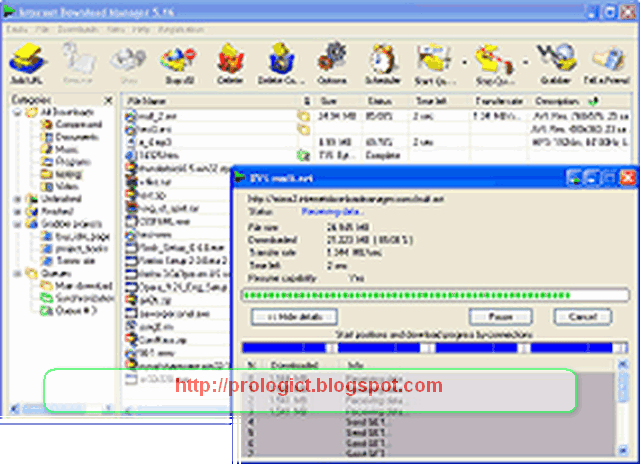The height and width of the screenshot is (464, 640).
Task: Select the Music category
Action: [x=60, y=149]
